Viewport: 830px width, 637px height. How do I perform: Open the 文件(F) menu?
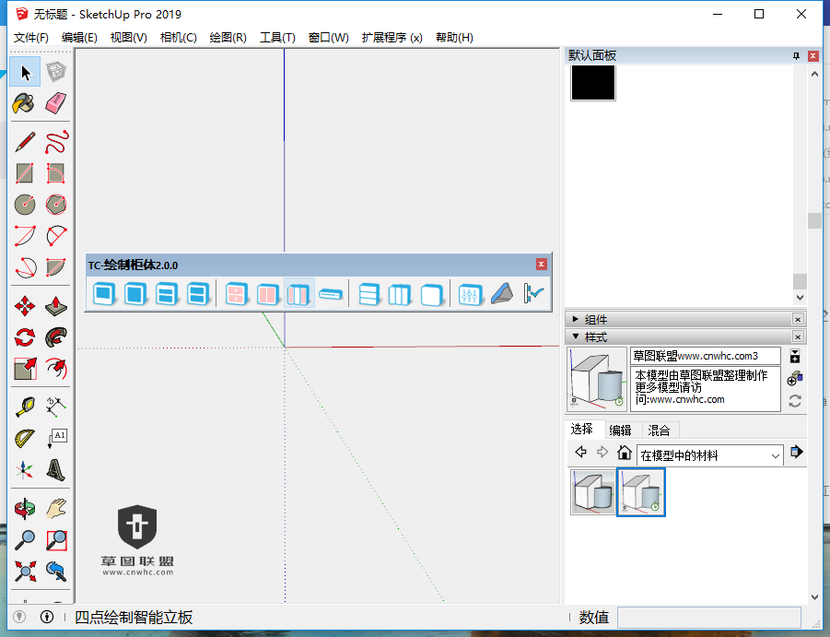(31, 38)
